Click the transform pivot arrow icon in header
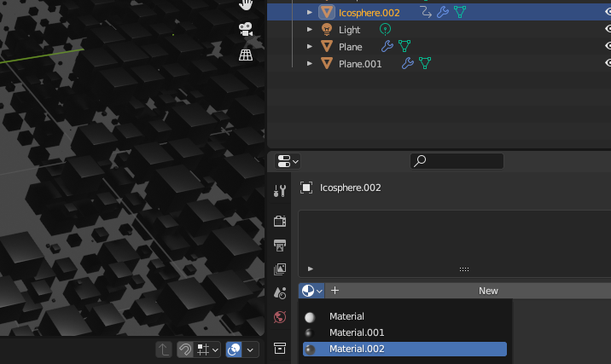Image resolution: width=611 pixels, height=364 pixels. click(x=164, y=350)
